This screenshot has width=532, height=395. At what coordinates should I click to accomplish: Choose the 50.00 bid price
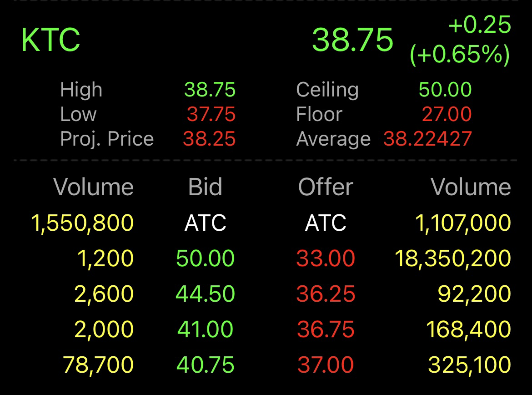205,258
